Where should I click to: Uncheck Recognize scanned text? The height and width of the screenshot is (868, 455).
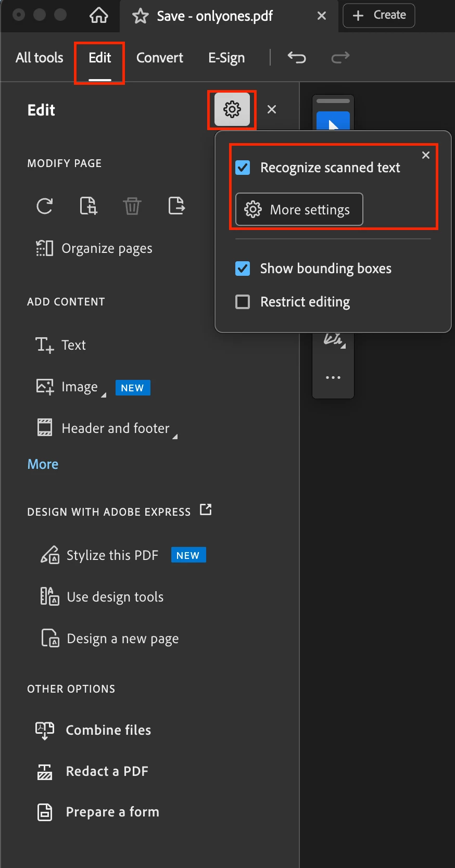tap(243, 168)
